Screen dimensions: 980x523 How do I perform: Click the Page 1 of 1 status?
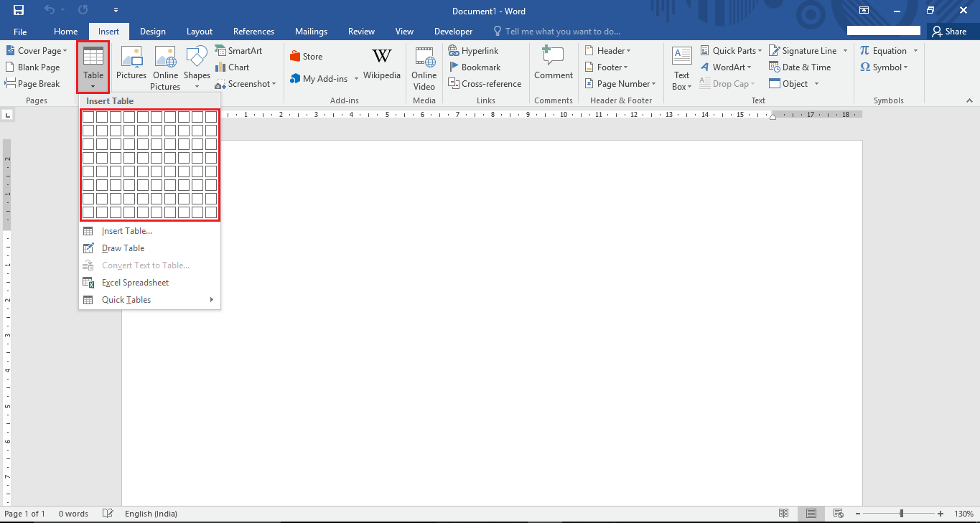coord(24,514)
